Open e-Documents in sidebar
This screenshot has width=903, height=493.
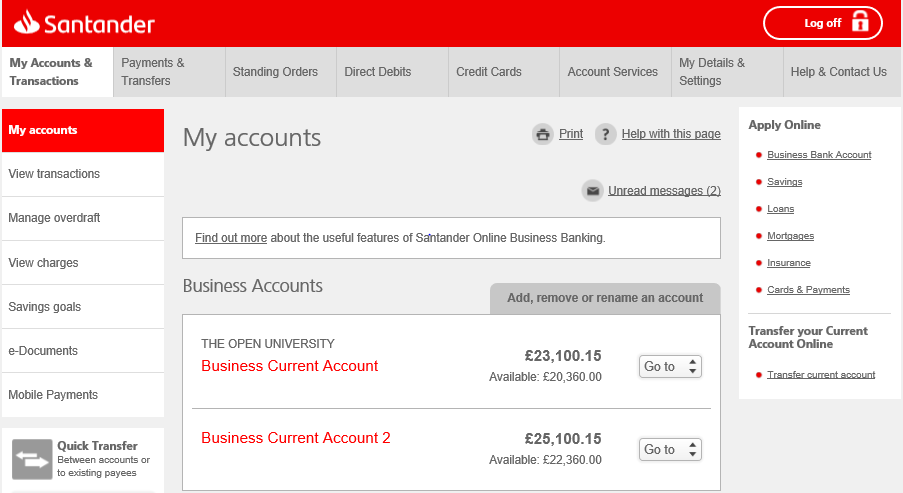pyautogui.click(x=83, y=351)
